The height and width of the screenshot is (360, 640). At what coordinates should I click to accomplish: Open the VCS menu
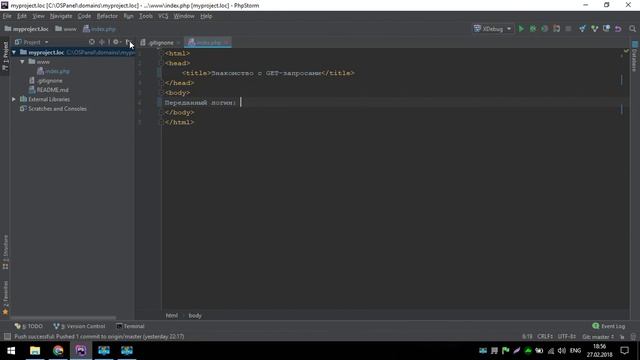click(163, 16)
